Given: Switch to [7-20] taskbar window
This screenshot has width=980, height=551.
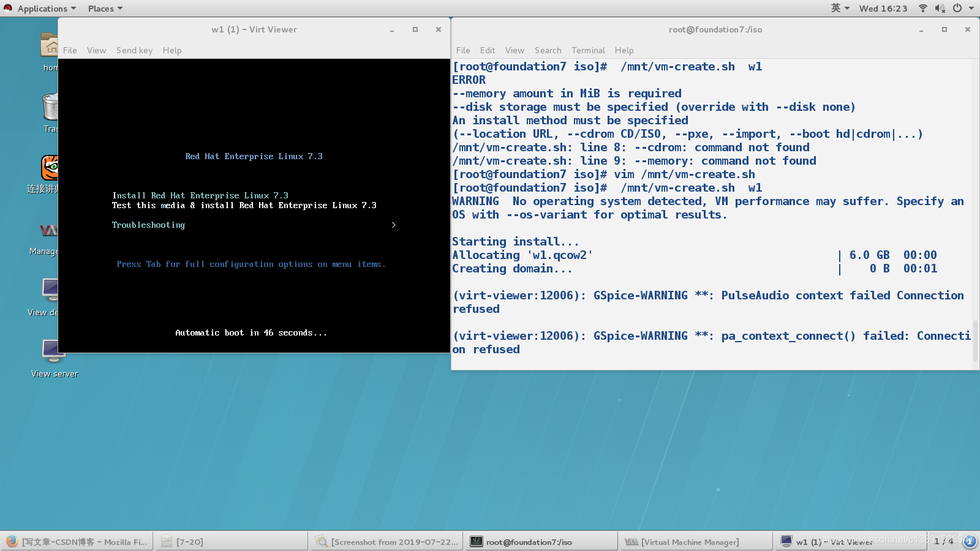Looking at the screenshot, I should 232,541.
